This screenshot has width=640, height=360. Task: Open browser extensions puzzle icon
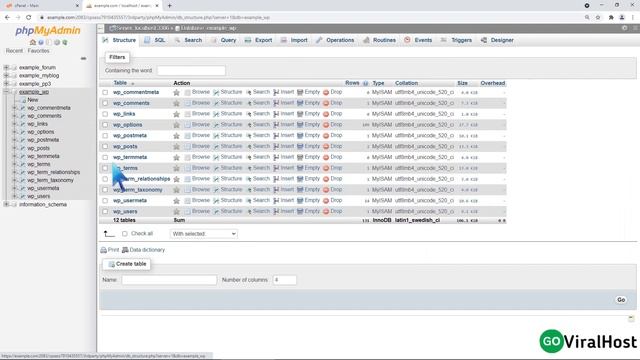[611, 18]
